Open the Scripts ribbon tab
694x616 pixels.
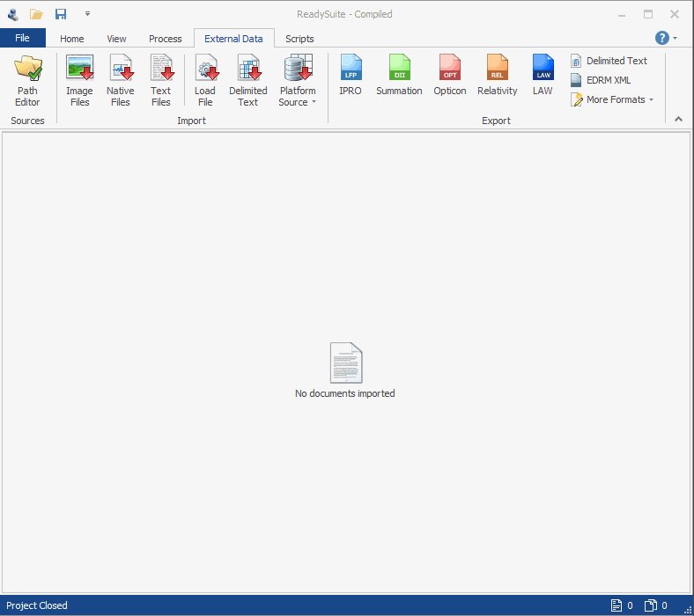[x=299, y=39]
